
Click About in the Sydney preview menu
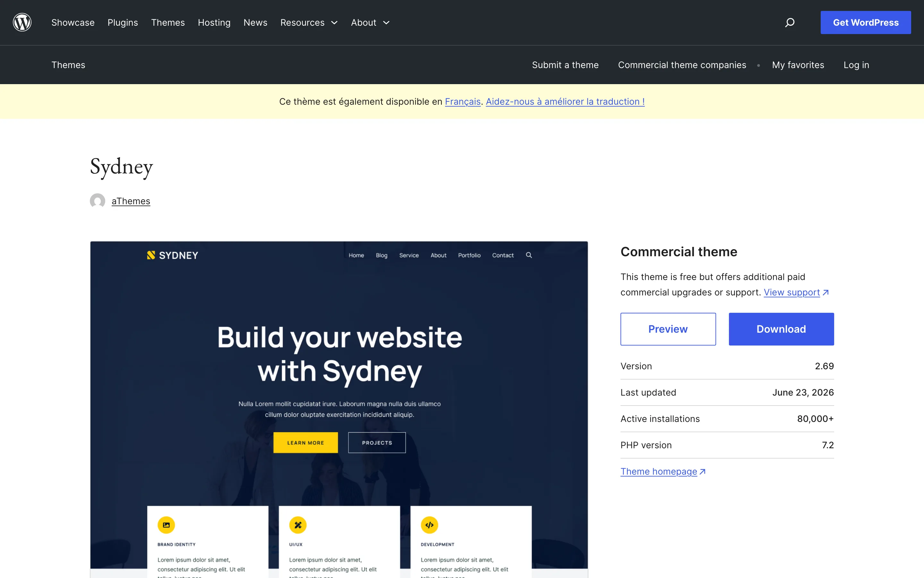coord(438,255)
